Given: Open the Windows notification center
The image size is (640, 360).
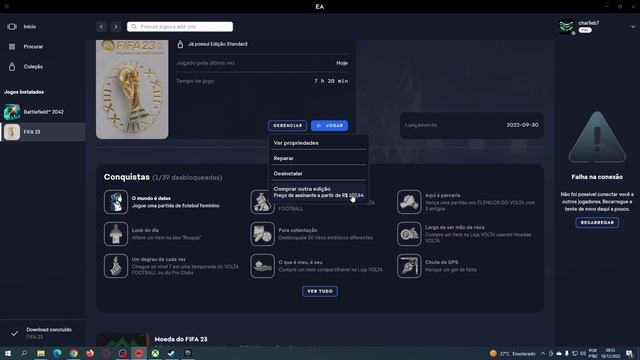Looking at the screenshot, I should click(x=629, y=353).
